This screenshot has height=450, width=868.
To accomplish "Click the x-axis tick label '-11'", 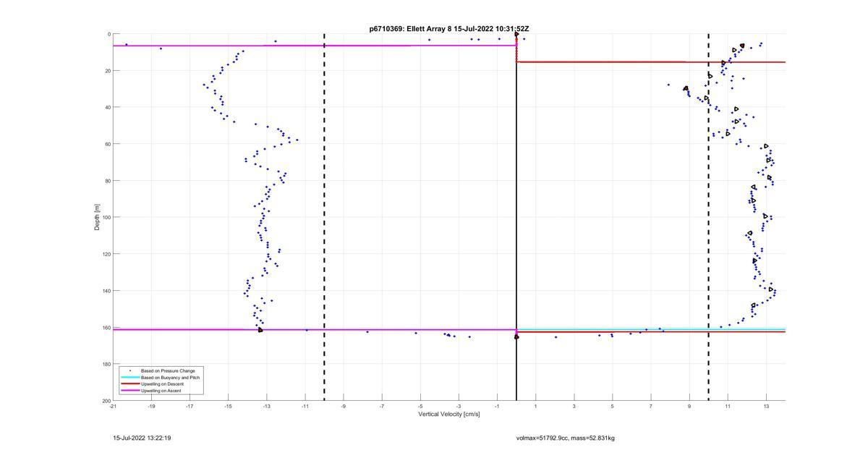I will 305,407.
